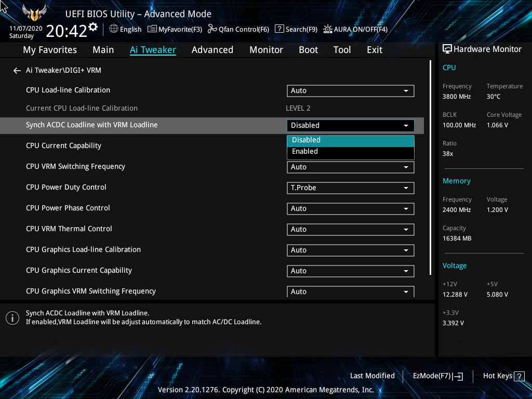Click 16384 MB memory capacity value
This screenshot has width=532, height=399.
(x=457, y=238)
